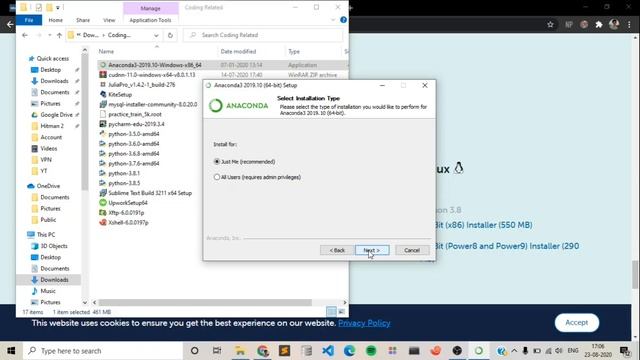The image size is (640, 360).
Task: Select Sublime Text Build 3211 x64 Setup
Action: (150, 193)
